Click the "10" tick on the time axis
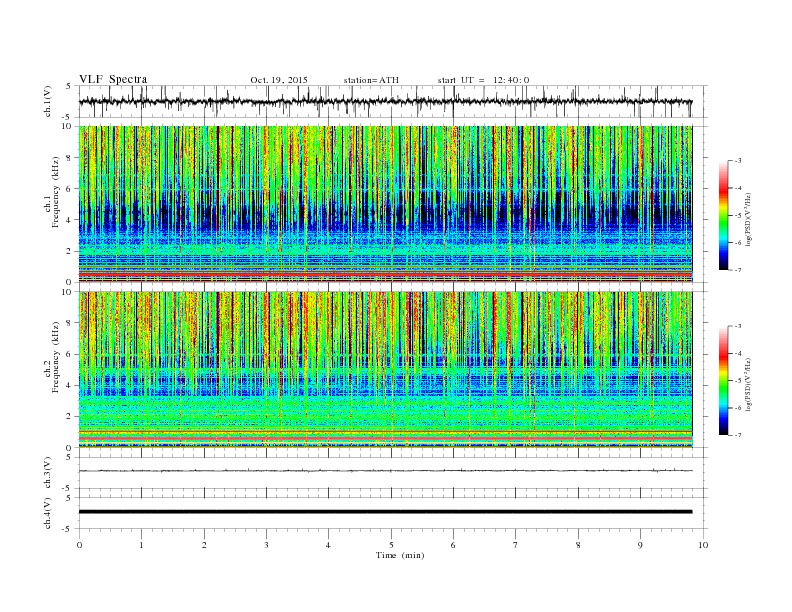The height and width of the screenshot is (612, 792). pyautogui.click(x=703, y=545)
